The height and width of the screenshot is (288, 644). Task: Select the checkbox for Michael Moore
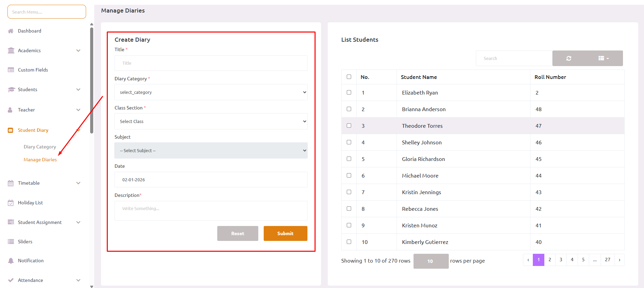click(x=349, y=176)
